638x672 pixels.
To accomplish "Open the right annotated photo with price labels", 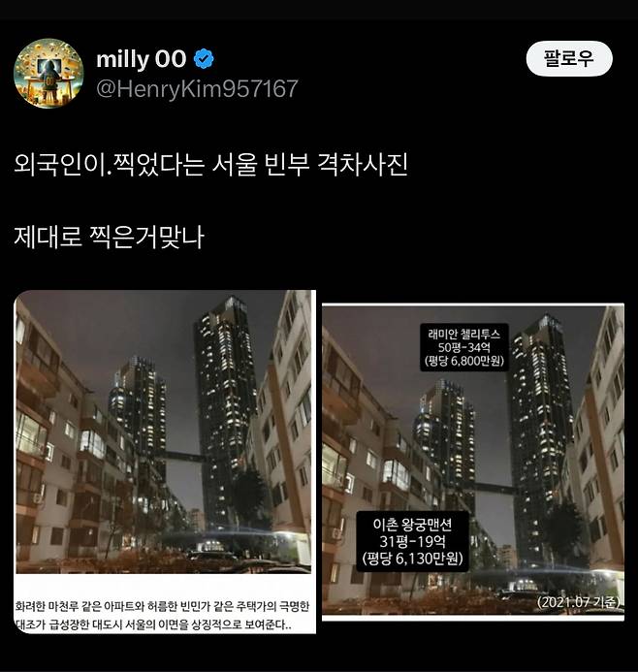I will (473, 462).
